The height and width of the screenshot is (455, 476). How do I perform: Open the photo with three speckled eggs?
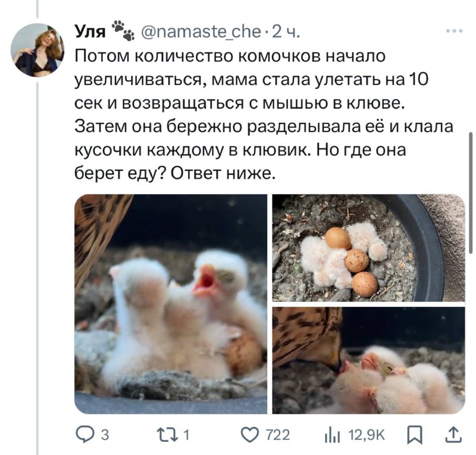tap(368, 248)
